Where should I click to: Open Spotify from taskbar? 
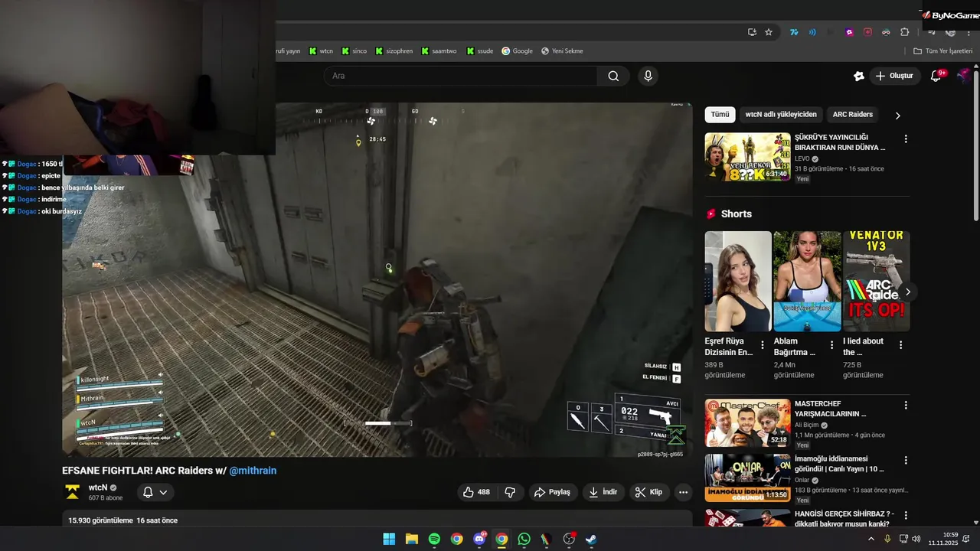[434, 539]
